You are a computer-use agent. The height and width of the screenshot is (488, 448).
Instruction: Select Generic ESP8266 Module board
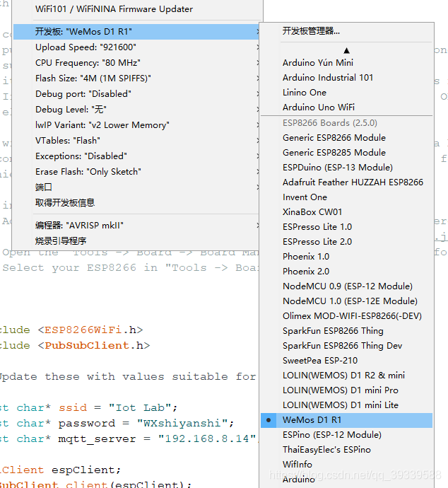pyautogui.click(x=346, y=138)
